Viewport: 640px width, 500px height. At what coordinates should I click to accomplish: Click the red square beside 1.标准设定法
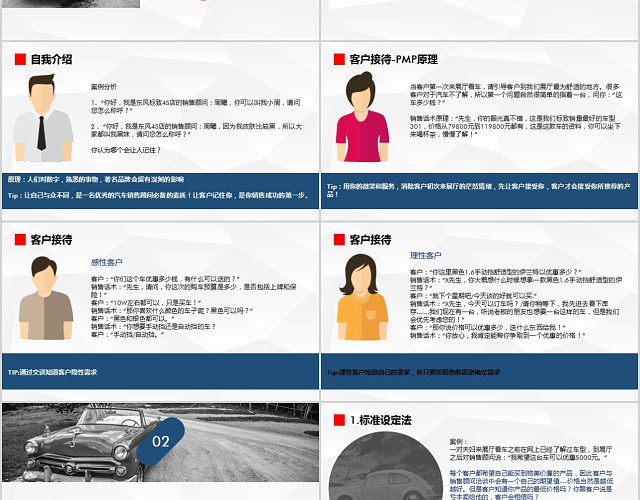click(339, 420)
